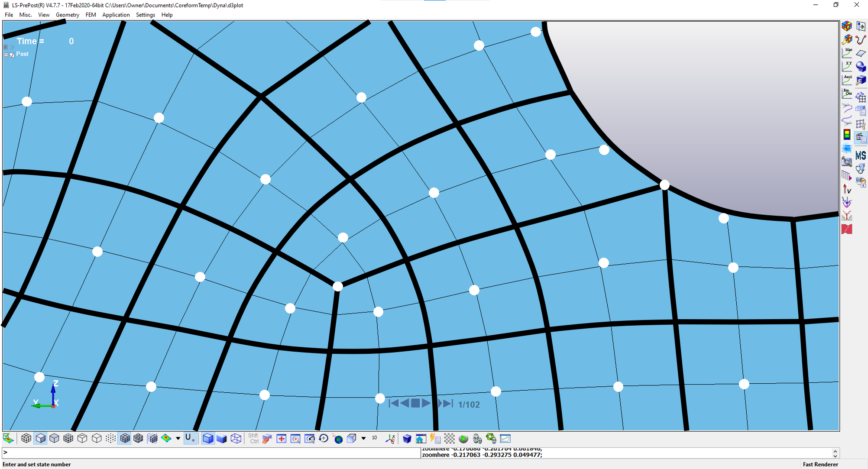The width and height of the screenshot is (868, 469).
Task: Click the green run arrow icon
Action: [x=463, y=439]
